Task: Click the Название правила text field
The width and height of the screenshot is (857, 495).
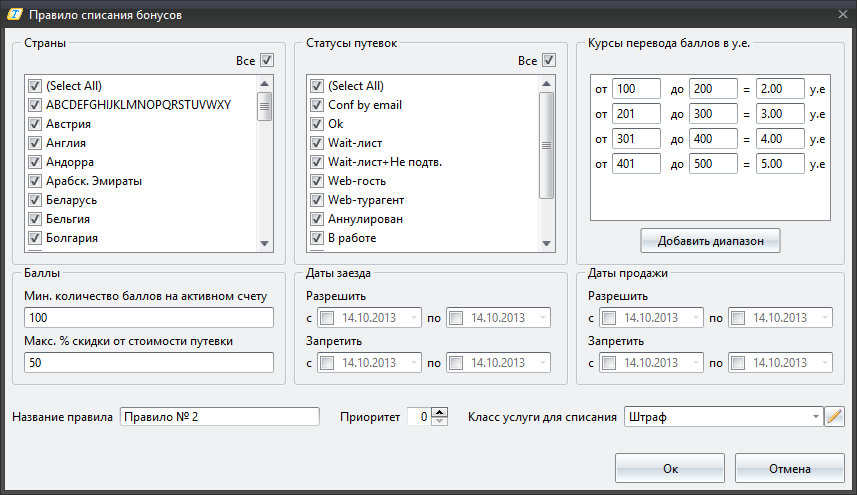Action: coord(219,417)
